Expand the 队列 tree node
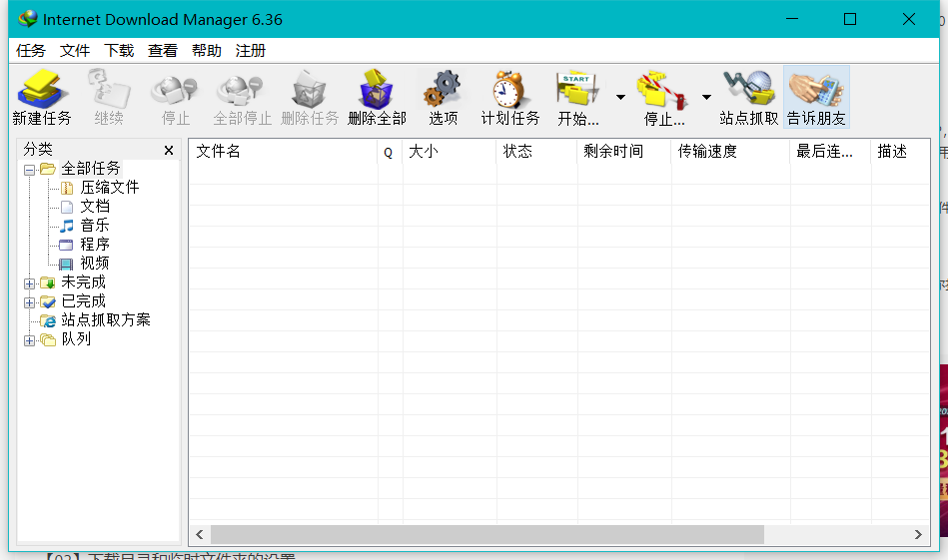 click(x=29, y=340)
